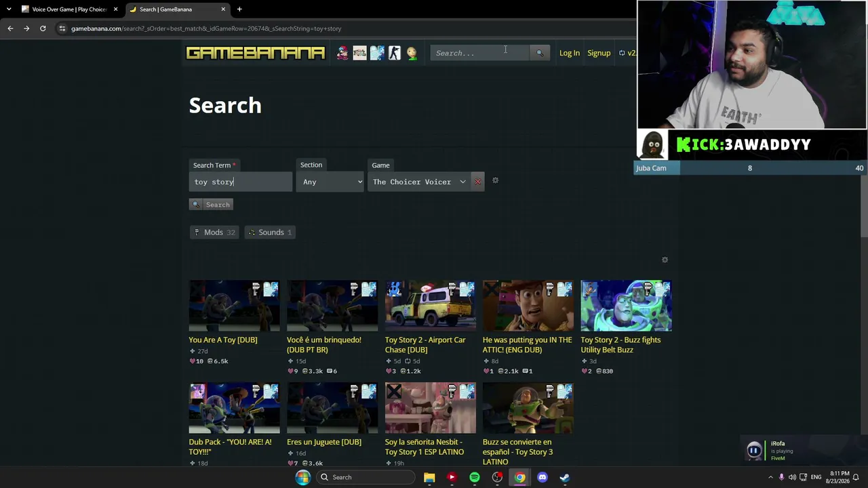The width and height of the screenshot is (868, 488).
Task: Open the search options gear beside Game
Action: (x=495, y=180)
